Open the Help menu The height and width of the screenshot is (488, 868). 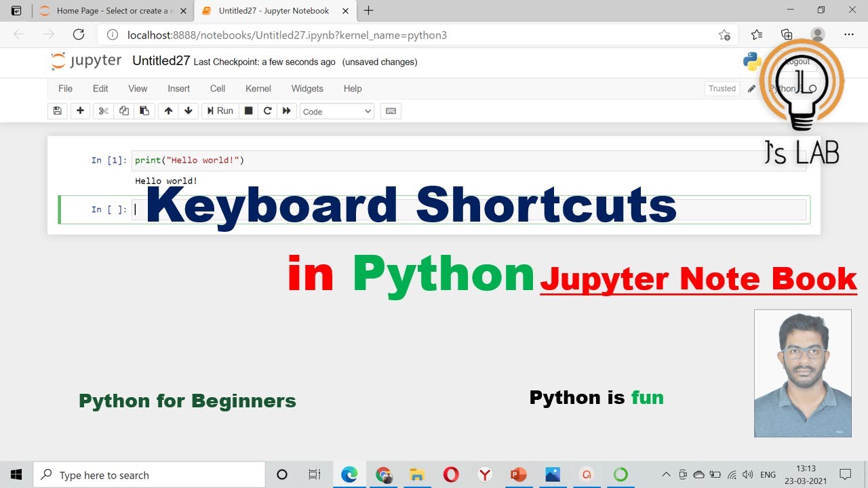tap(353, 89)
